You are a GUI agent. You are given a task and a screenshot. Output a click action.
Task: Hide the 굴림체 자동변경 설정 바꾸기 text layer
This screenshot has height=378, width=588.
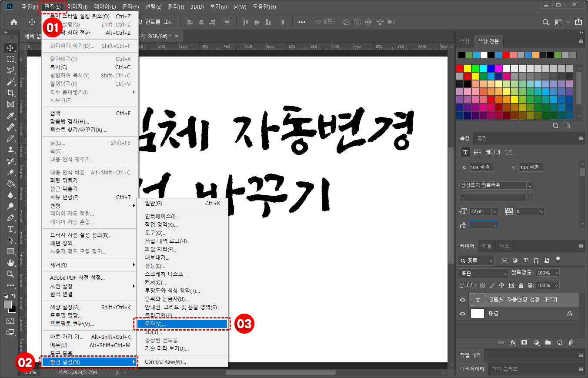(462, 299)
